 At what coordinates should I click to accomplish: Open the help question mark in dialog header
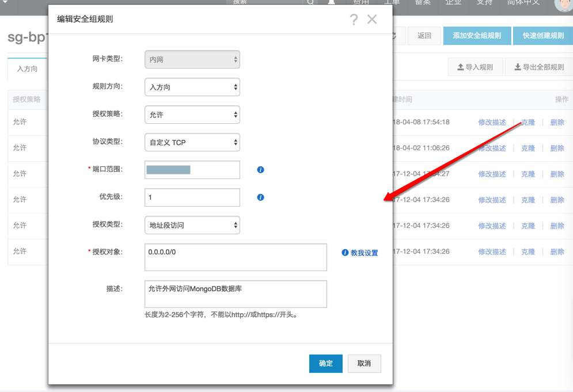click(354, 20)
